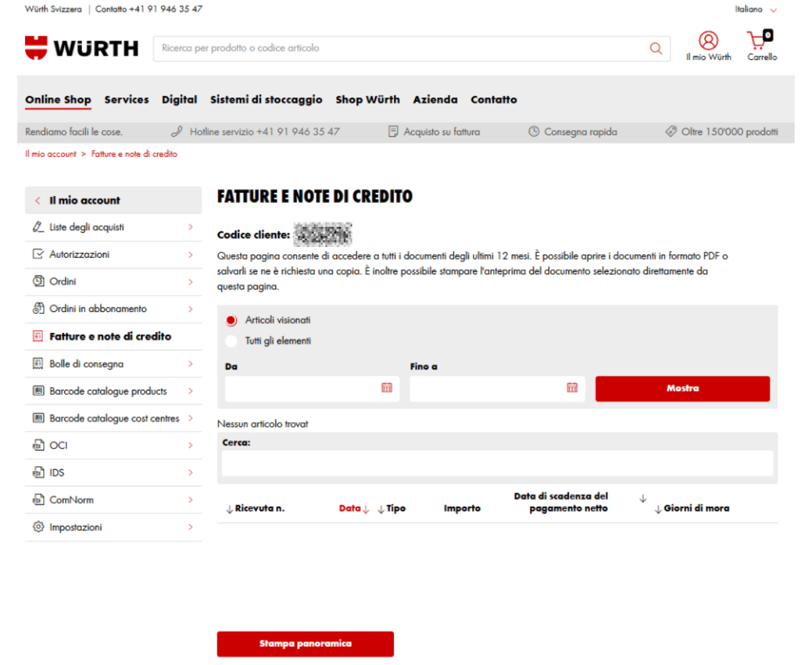Expand Barcode catalogue products chevron
This screenshot has height=665, width=812.
(191, 391)
